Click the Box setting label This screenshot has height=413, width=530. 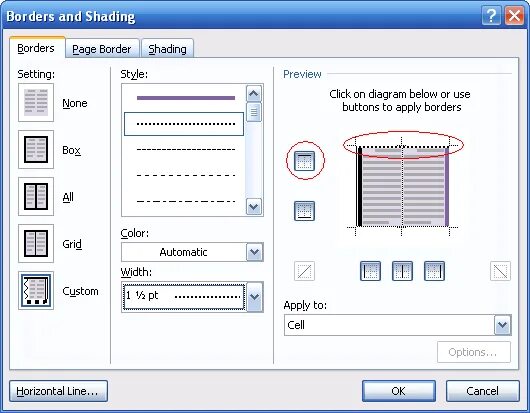(71, 150)
